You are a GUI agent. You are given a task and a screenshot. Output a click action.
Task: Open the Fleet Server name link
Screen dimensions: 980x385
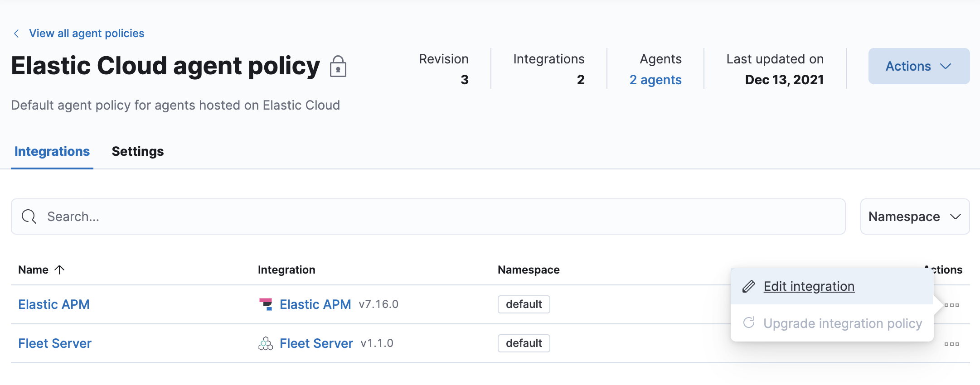pyautogui.click(x=55, y=343)
